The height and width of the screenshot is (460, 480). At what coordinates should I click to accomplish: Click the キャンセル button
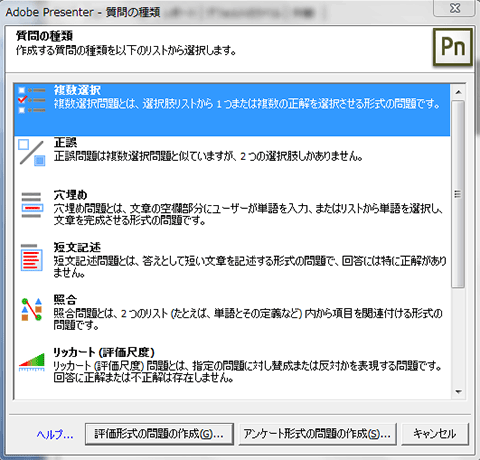click(435, 434)
